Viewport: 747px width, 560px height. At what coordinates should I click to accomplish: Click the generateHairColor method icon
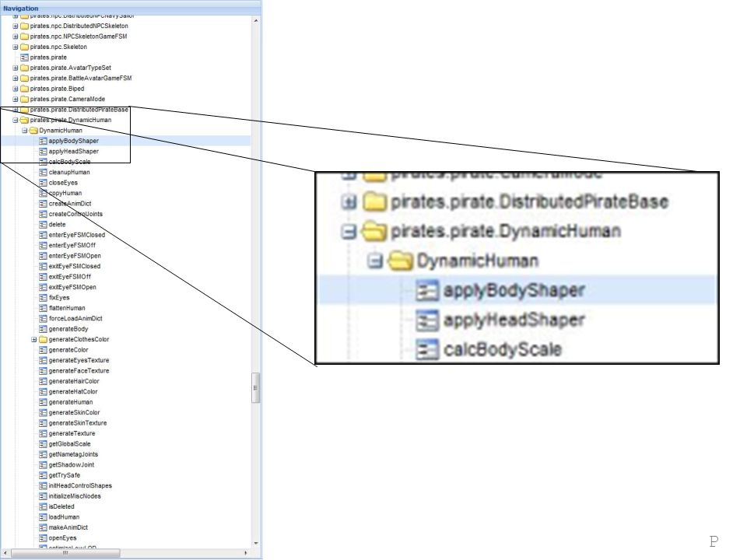click(x=43, y=383)
